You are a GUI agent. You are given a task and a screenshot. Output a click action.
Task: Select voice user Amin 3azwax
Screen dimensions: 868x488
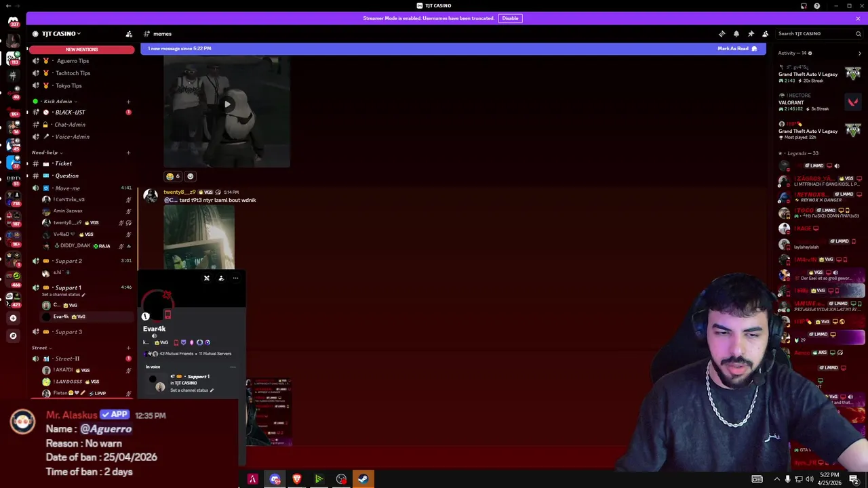coord(86,211)
